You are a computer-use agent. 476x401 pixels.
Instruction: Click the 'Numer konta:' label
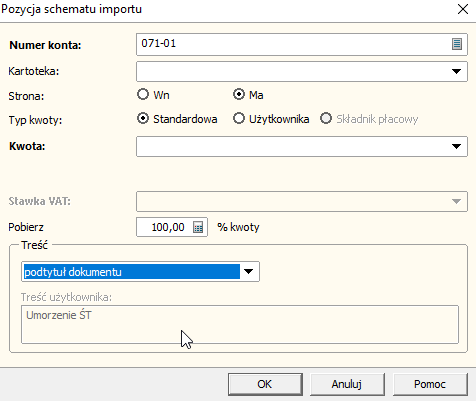pyautogui.click(x=45, y=45)
